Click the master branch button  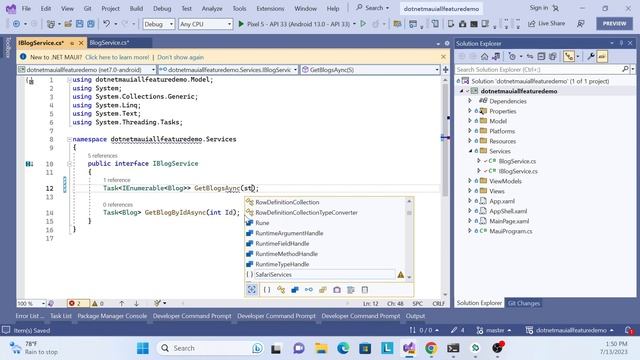coord(493,330)
